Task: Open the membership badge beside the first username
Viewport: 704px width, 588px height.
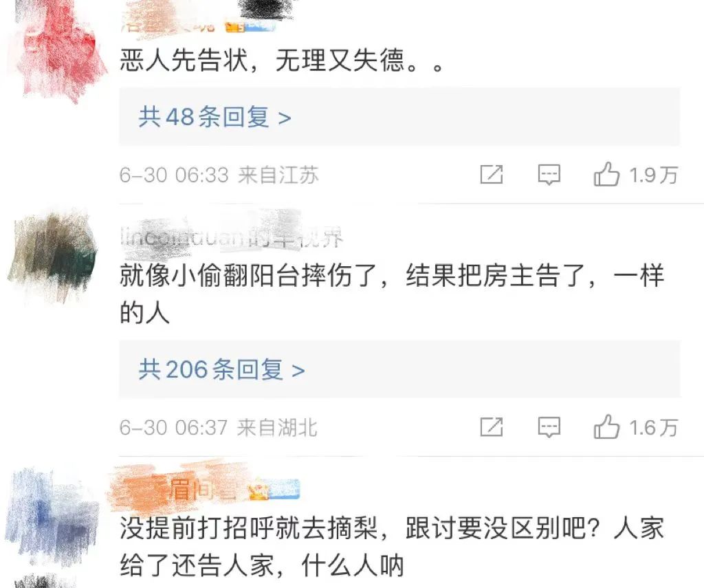Action: (x=250, y=27)
